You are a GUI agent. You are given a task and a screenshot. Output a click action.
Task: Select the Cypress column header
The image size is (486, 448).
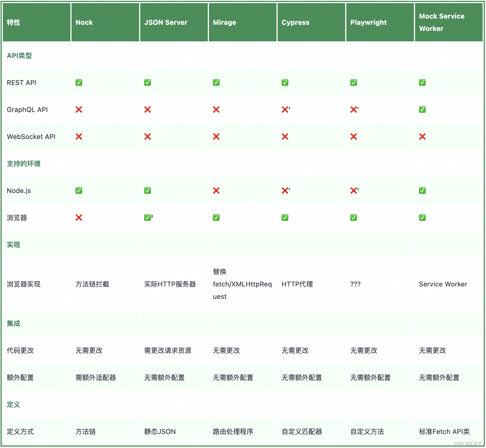[x=311, y=22]
